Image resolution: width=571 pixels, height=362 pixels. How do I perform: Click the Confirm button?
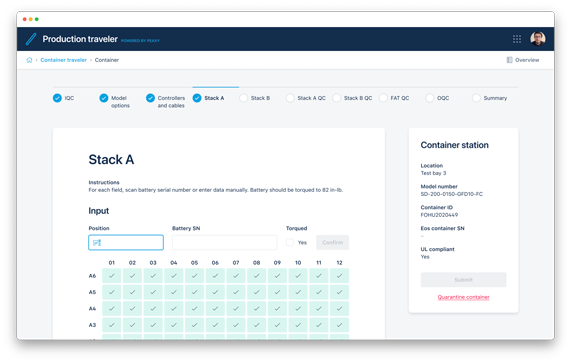[x=332, y=243]
